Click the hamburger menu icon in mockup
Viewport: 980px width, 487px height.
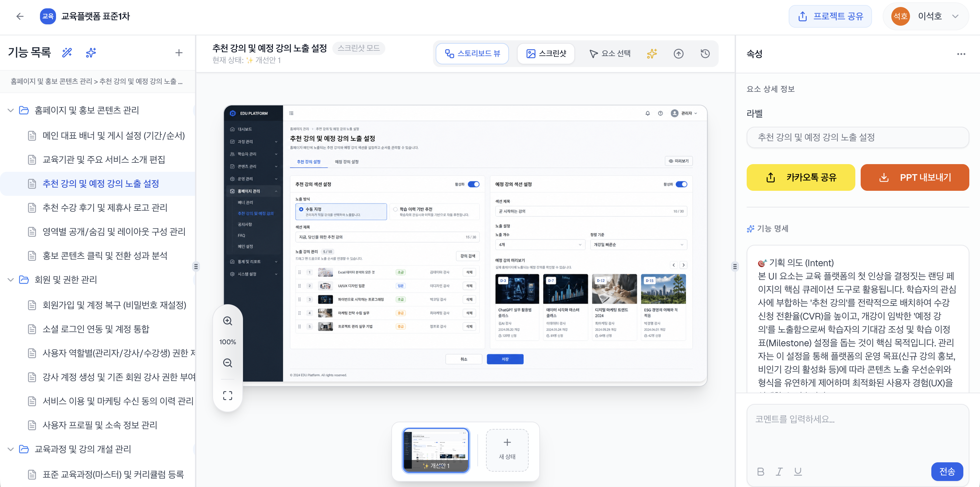(291, 113)
